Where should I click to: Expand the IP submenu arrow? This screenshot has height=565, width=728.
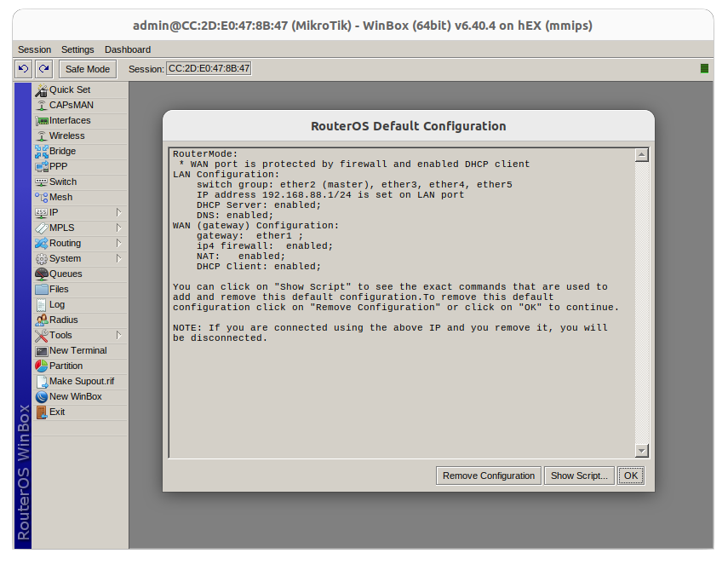point(119,213)
